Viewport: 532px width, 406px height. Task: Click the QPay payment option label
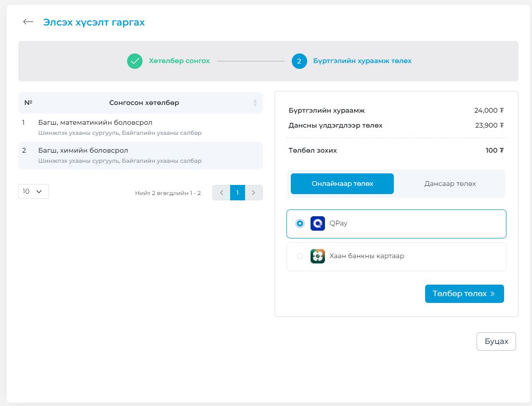338,223
